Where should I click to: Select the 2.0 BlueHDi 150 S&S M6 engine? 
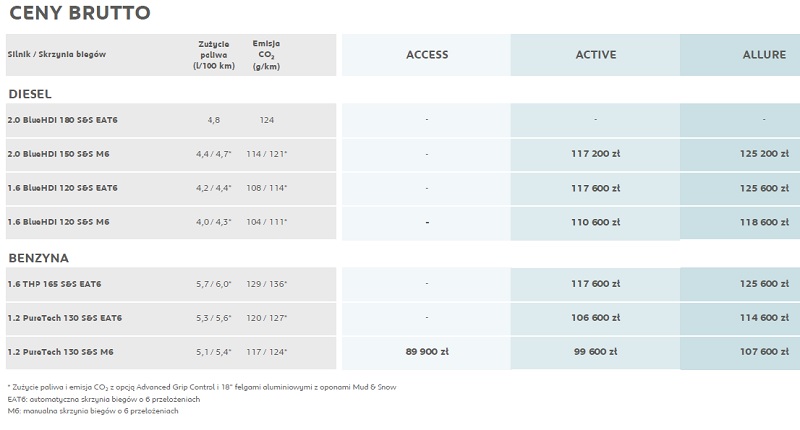coord(58,154)
